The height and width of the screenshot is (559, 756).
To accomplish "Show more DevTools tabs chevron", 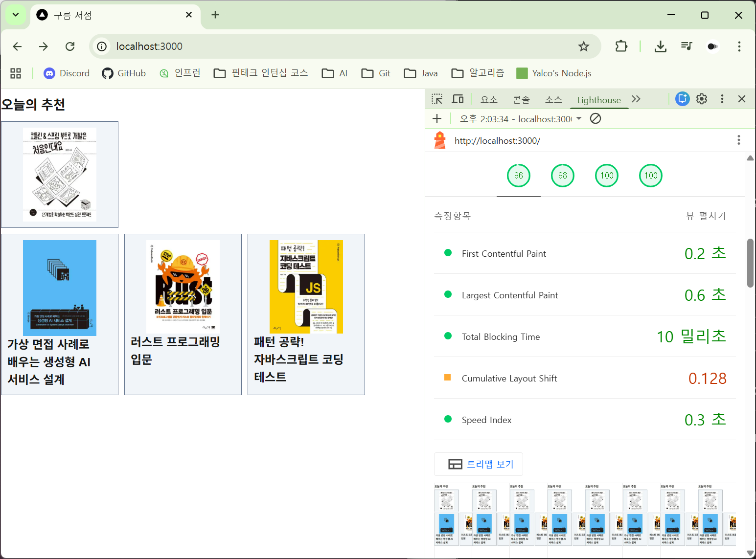I will (x=636, y=99).
